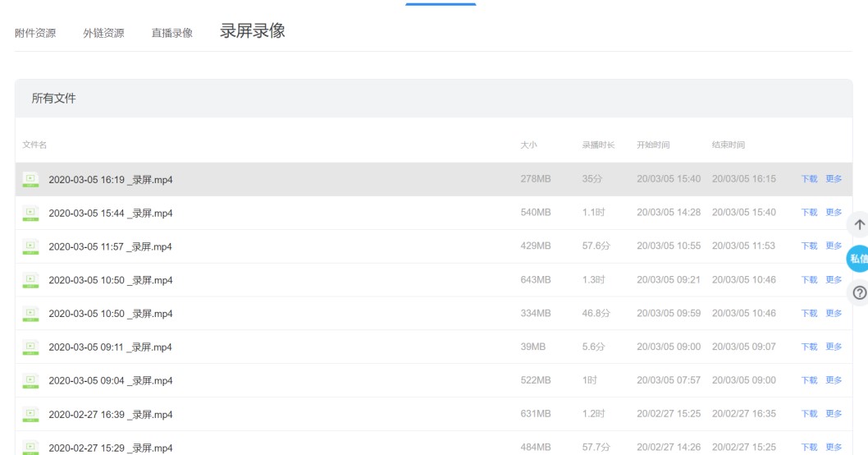The height and width of the screenshot is (455, 868).
Task: Open the 私信 private message bubble
Action: 857,258
